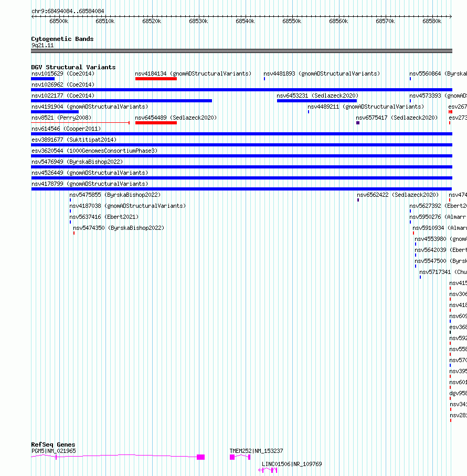Click the RefSeq Genes track title
The height and width of the screenshot is (476, 467).
(53, 445)
